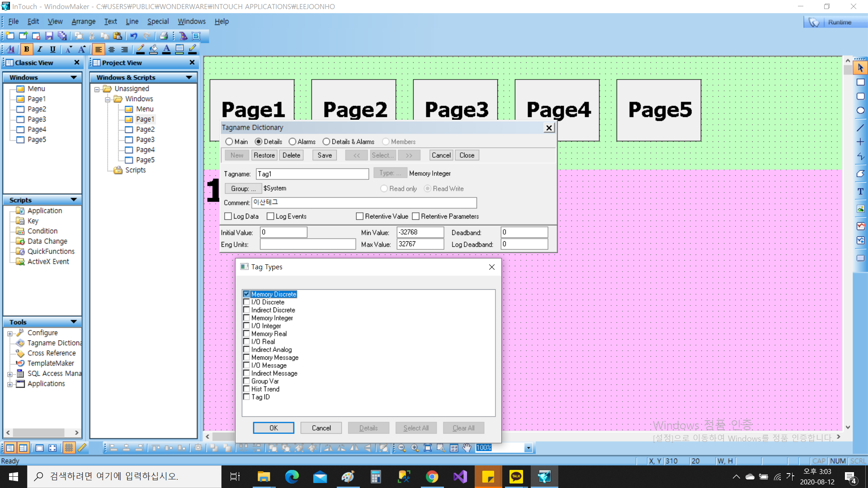Toggle Italic text formatting
The image size is (868, 488).
pos(40,49)
